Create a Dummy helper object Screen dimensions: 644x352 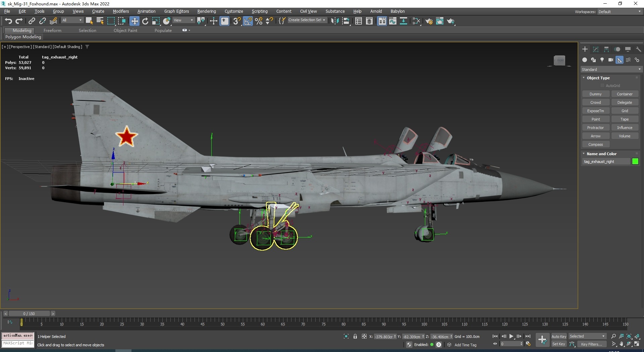(x=596, y=94)
